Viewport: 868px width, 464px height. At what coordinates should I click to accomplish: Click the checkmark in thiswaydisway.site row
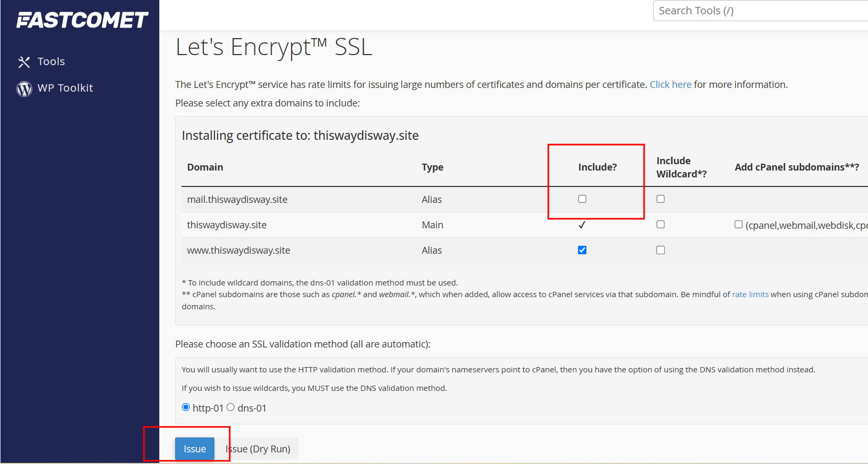coord(582,225)
